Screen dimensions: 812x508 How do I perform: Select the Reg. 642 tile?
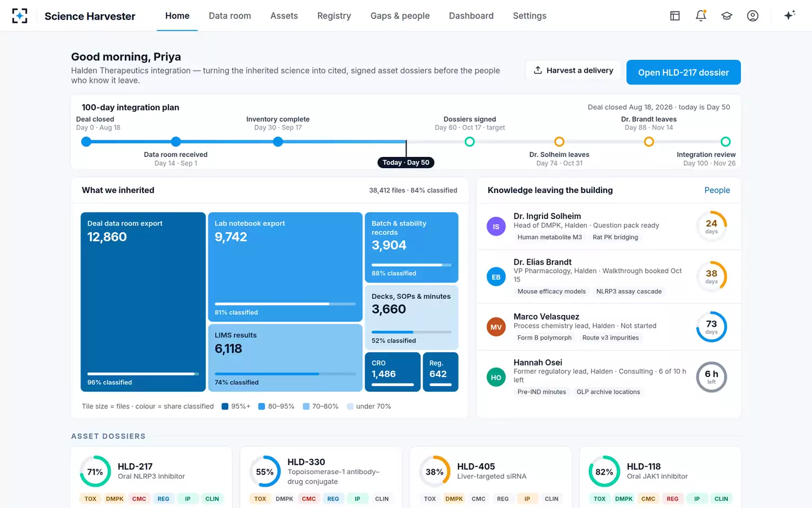point(440,372)
